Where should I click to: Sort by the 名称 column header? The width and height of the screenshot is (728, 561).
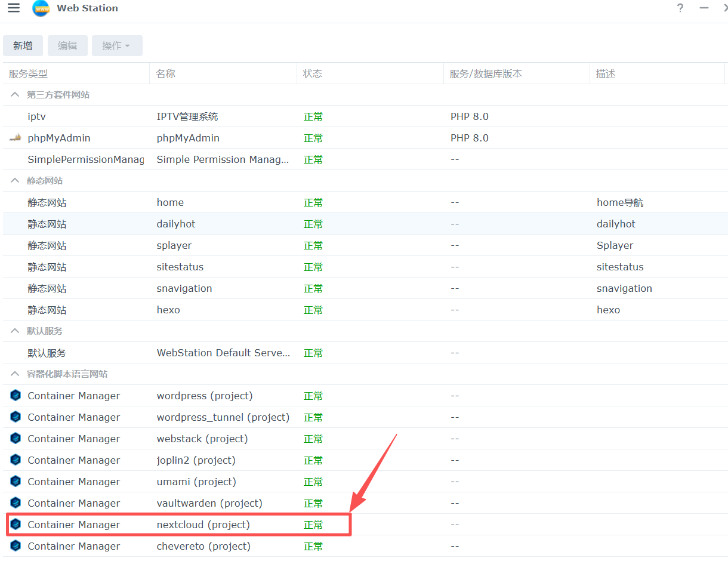(x=166, y=74)
